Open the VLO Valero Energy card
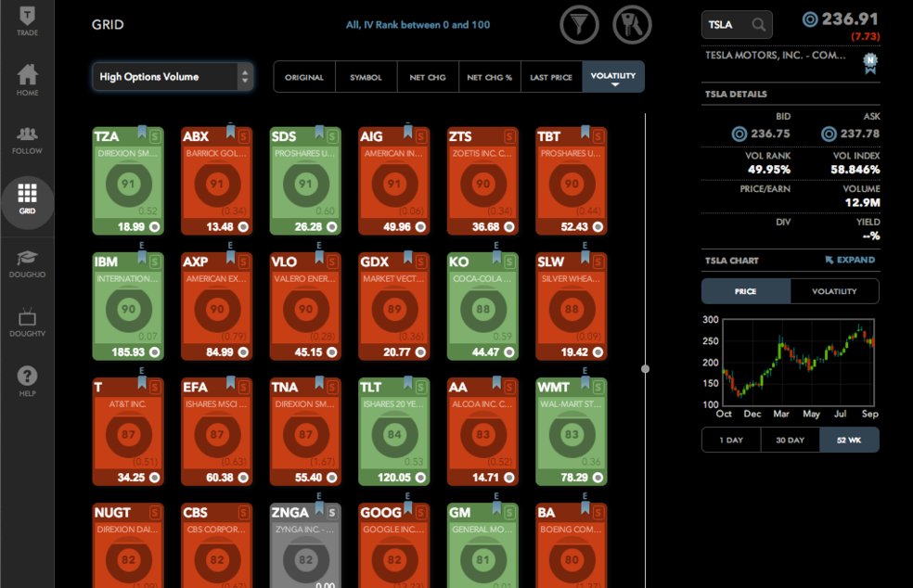 (305, 307)
